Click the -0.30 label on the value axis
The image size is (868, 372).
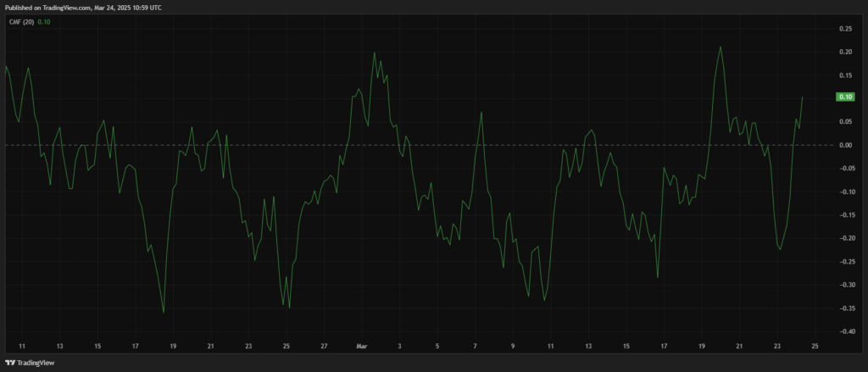[x=843, y=285]
